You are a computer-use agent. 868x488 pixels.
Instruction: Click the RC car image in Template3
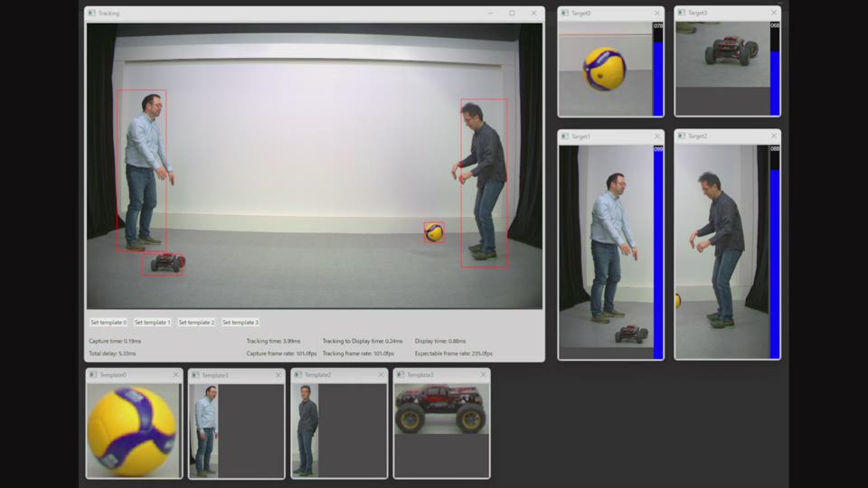[x=442, y=409]
